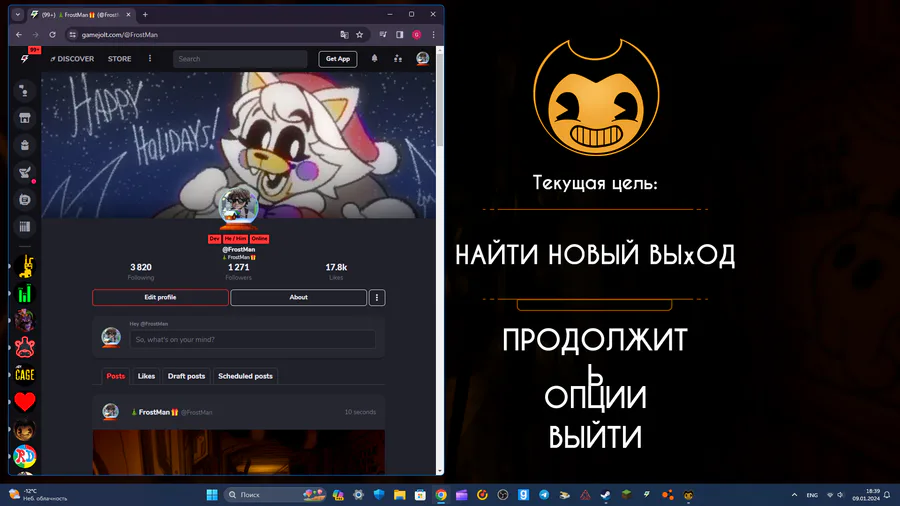Expand the system tray hidden icons arrow
Viewport: 900px width, 506px height.
click(794, 495)
